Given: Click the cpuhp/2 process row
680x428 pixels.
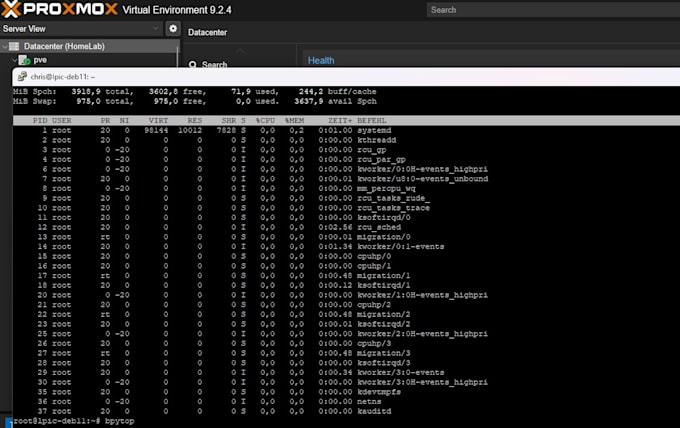Looking at the screenshot, I should point(347,305).
